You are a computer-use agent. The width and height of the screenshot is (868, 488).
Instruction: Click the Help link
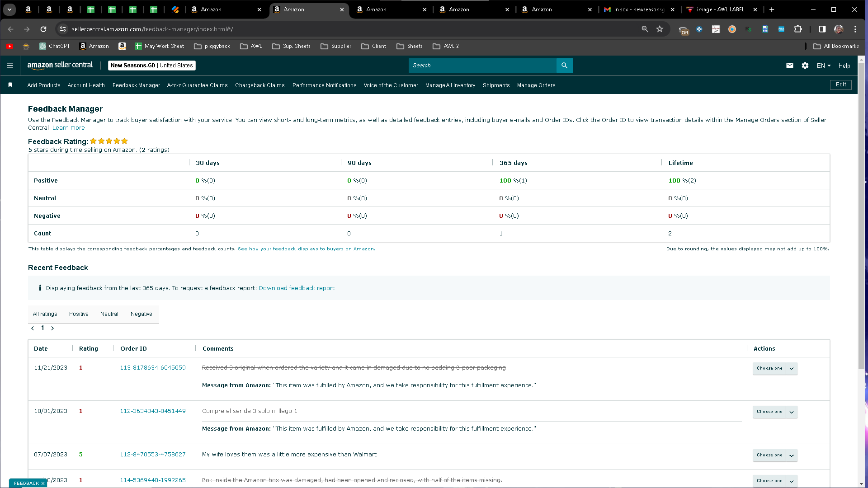(844, 66)
